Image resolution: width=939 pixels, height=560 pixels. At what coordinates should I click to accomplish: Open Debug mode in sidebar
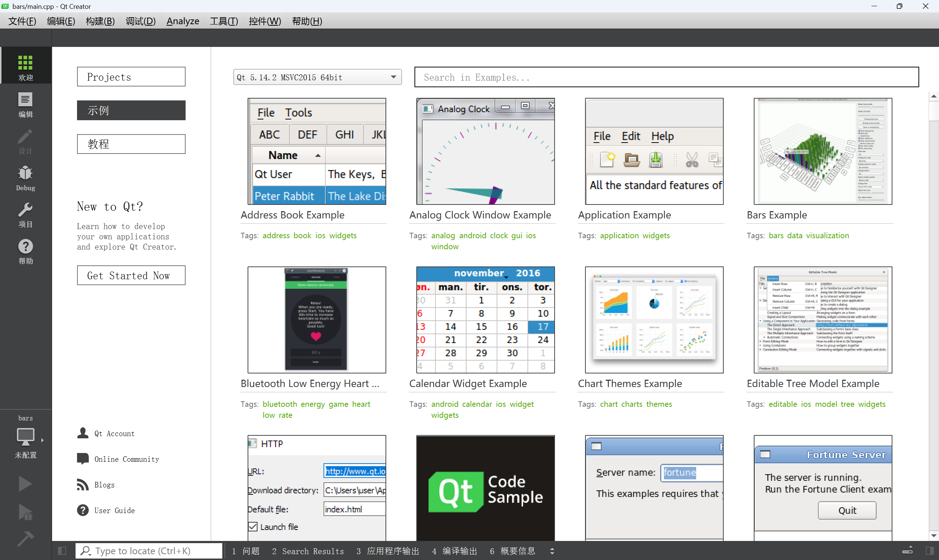[x=25, y=178]
